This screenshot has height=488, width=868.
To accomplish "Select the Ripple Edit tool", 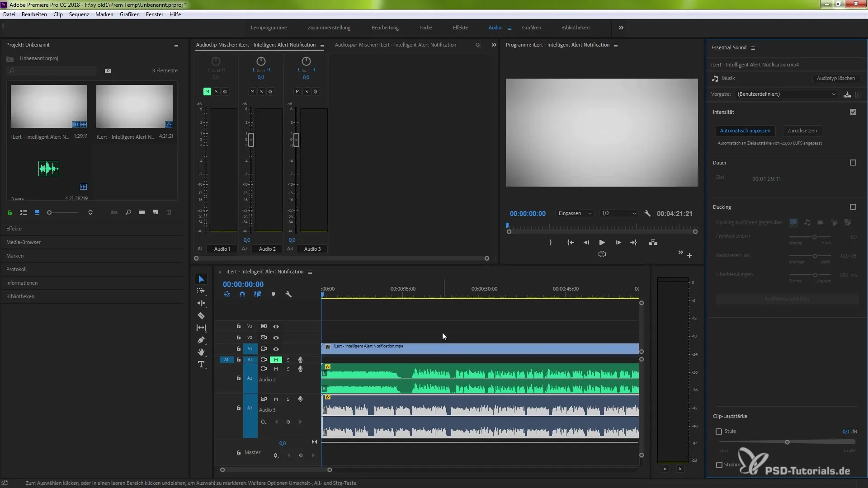I will (201, 303).
